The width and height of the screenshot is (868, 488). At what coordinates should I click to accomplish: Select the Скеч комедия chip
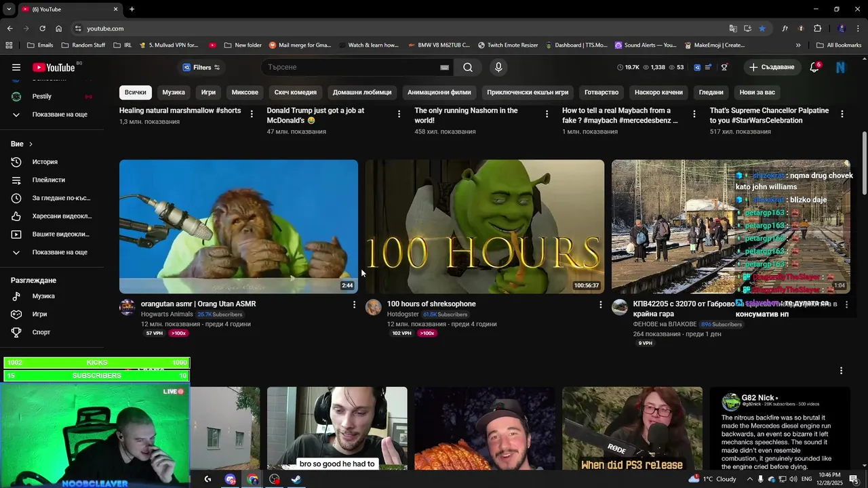[295, 92]
